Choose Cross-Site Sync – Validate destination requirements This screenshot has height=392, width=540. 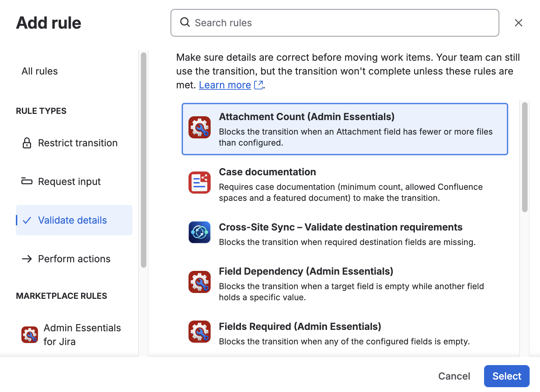pos(340,227)
